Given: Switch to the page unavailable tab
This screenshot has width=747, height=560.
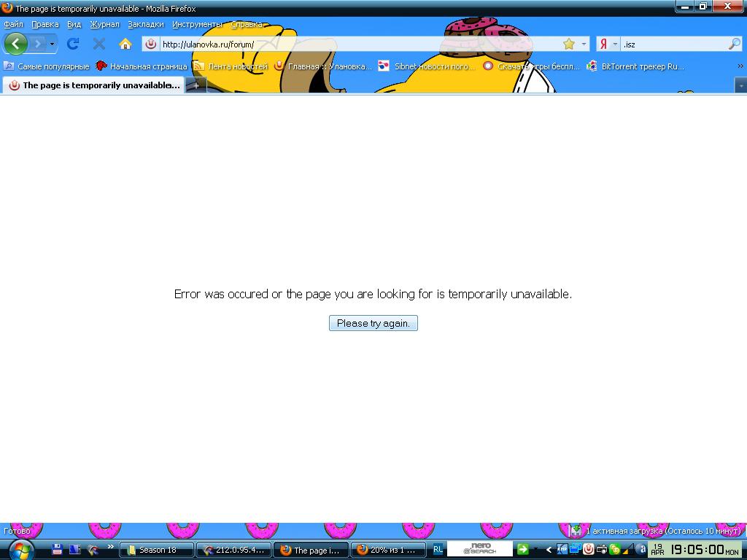Looking at the screenshot, I should point(95,85).
